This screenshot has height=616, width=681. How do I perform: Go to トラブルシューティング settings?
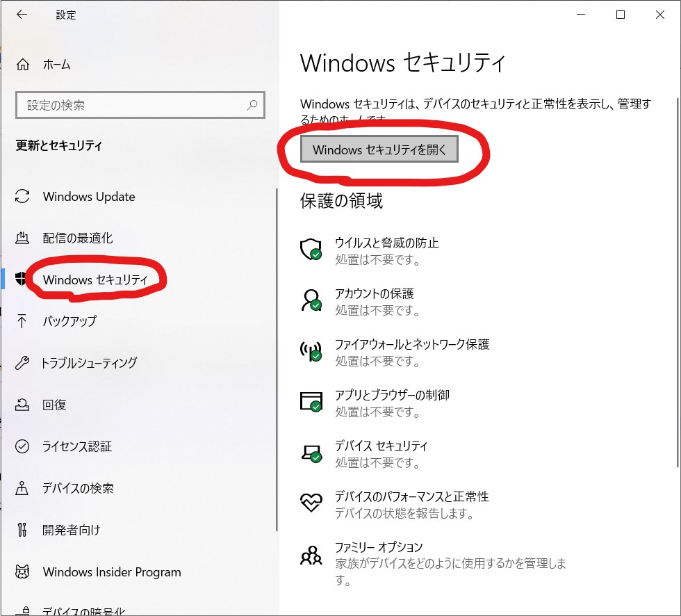click(89, 363)
